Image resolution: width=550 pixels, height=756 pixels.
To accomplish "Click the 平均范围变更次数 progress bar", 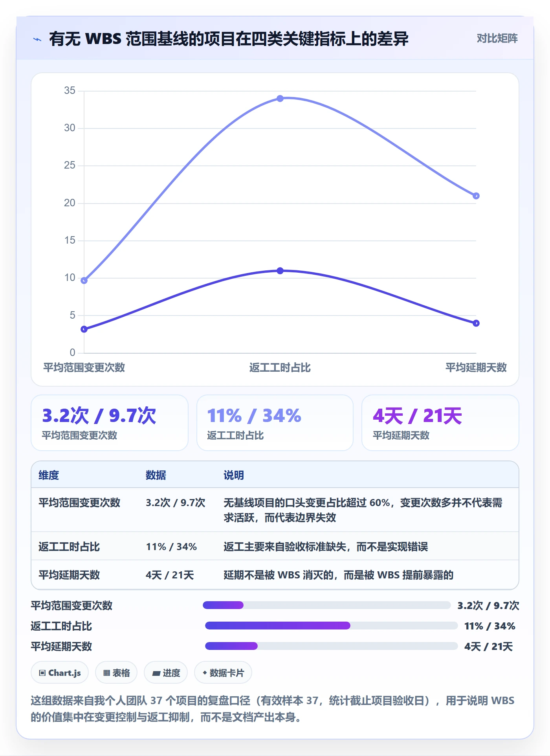I will (327, 605).
